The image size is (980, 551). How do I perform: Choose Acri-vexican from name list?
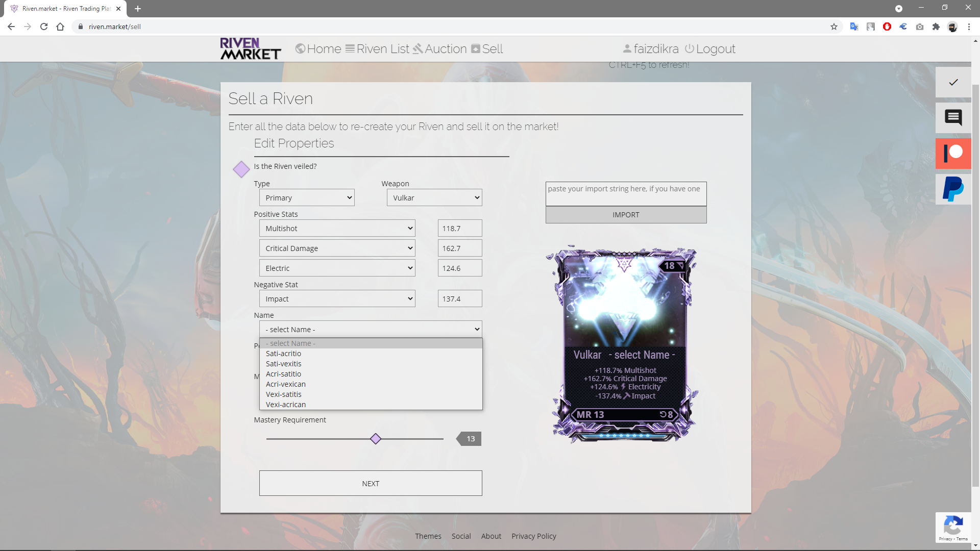point(286,384)
